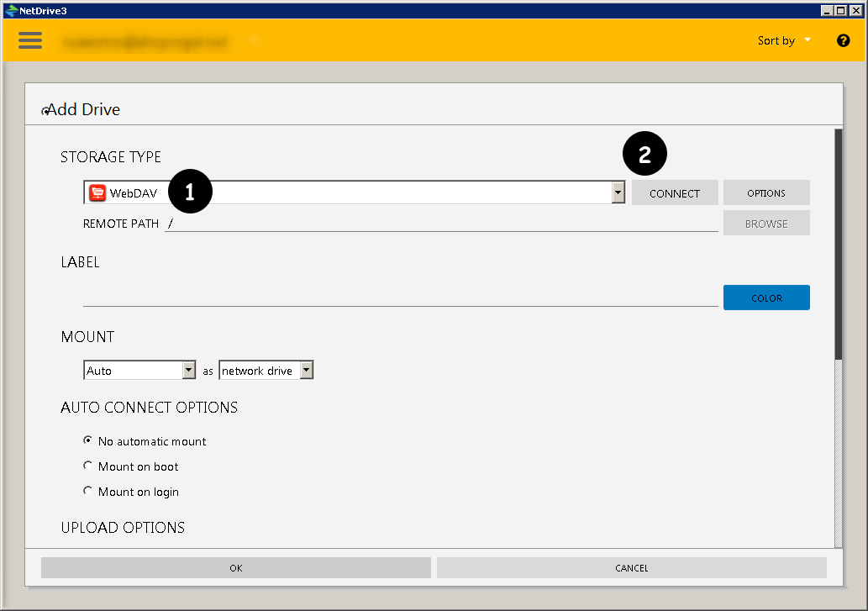Confirm with the OK button

point(235,568)
